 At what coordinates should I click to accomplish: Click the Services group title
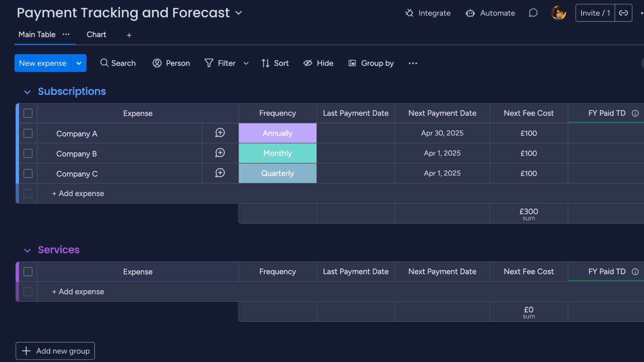coord(59,250)
